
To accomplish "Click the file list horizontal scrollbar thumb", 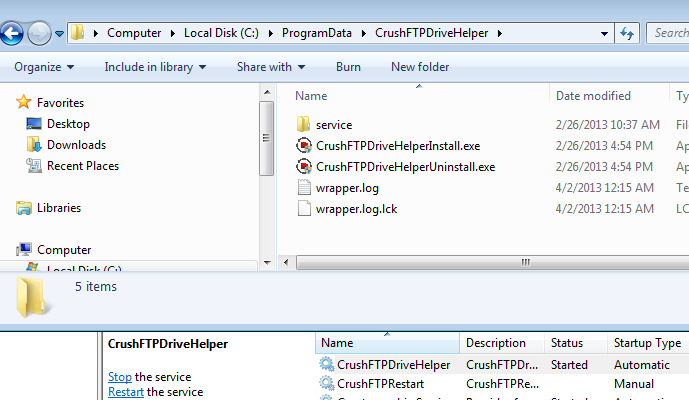I will 493,262.
